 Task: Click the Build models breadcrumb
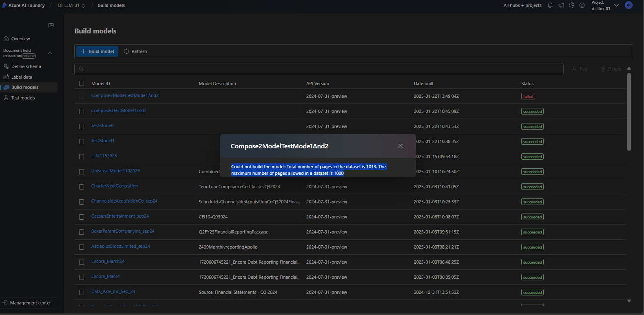(111, 5)
